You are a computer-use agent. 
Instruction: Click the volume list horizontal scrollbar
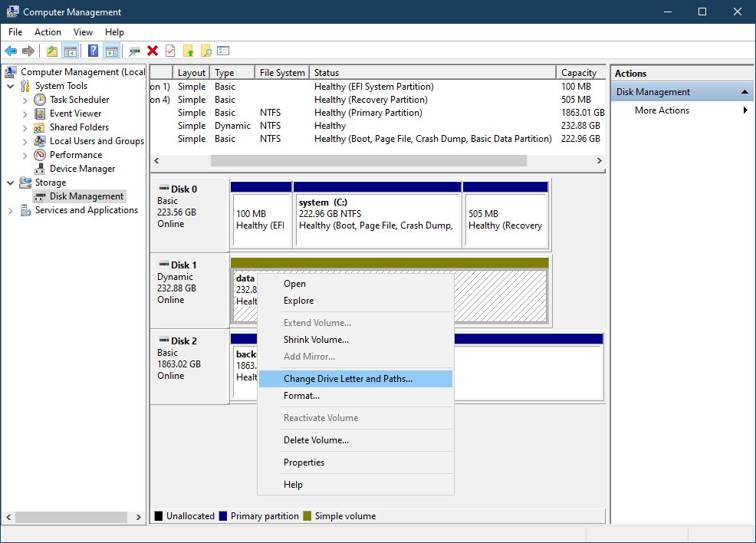pos(368,161)
